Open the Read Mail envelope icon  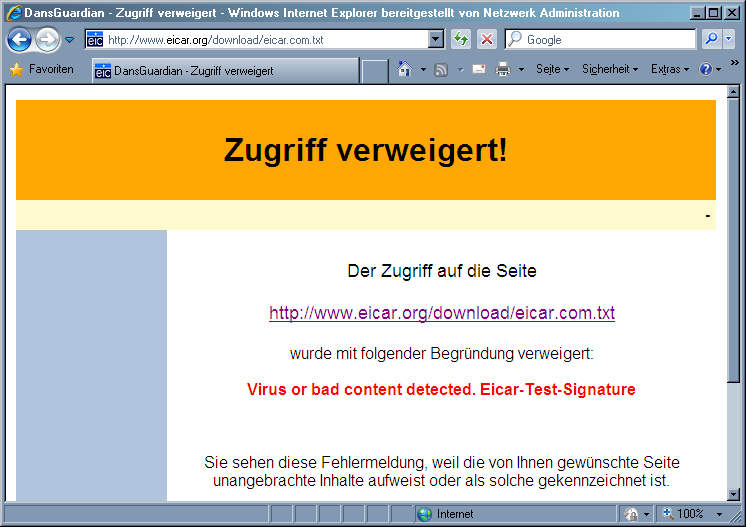(478, 70)
